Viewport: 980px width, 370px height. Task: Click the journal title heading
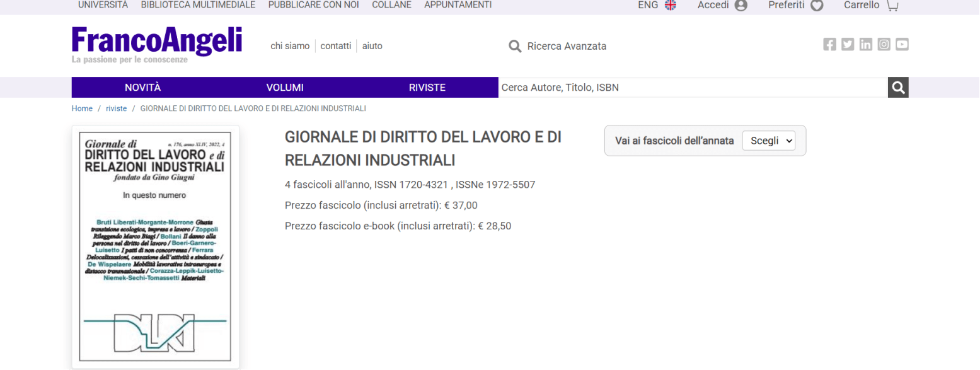[x=424, y=149]
